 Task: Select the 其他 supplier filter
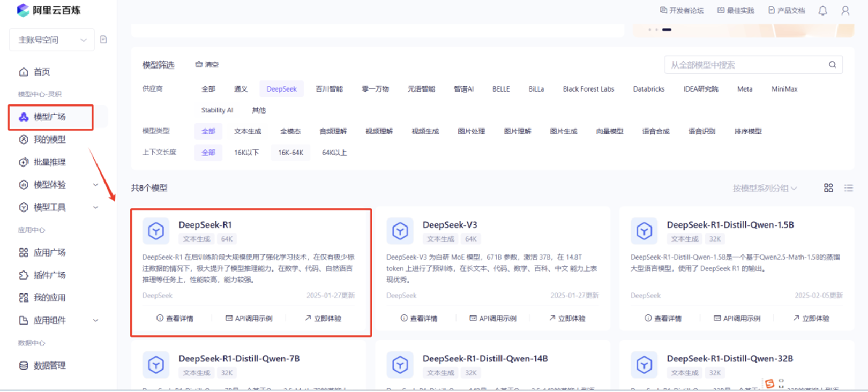point(259,110)
